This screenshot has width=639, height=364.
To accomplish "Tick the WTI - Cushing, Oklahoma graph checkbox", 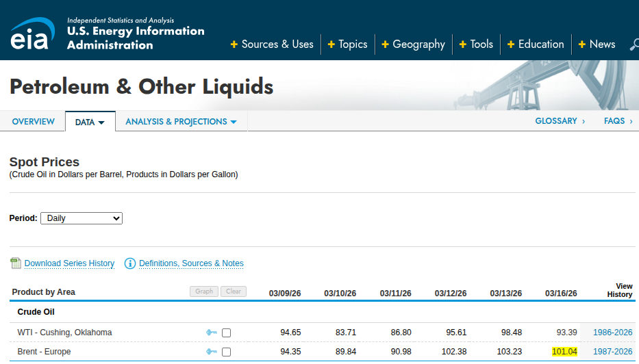I will pyautogui.click(x=226, y=333).
